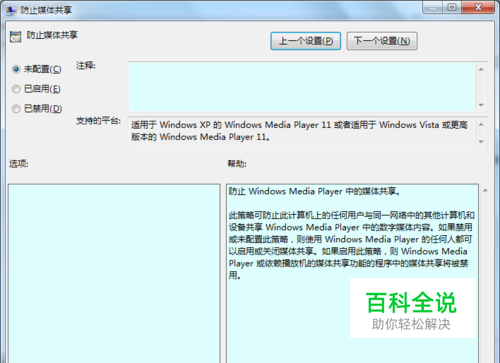Click the help text starting 防止 Windows Media Player

pos(314,191)
